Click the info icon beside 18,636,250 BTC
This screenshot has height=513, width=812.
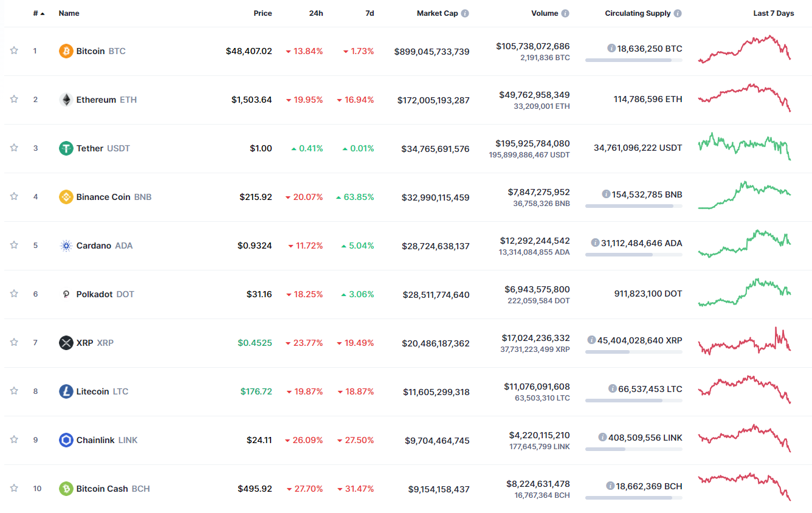[611, 49]
